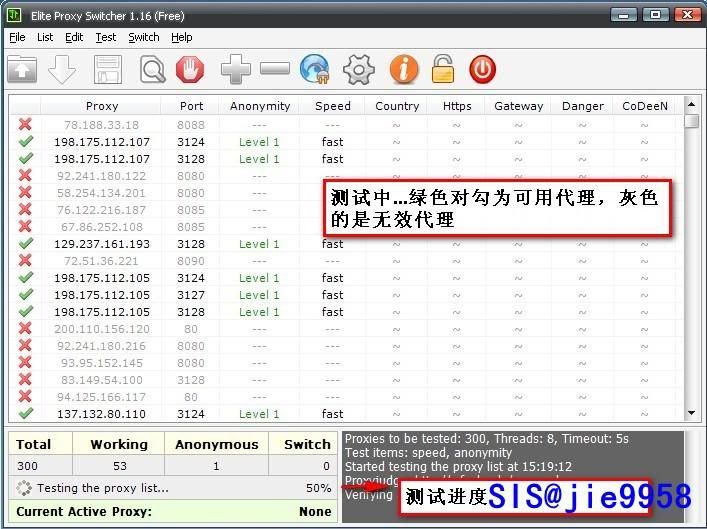The height and width of the screenshot is (529, 707).
Task: Click the Working count 53
Action: click(x=119, y=465)
